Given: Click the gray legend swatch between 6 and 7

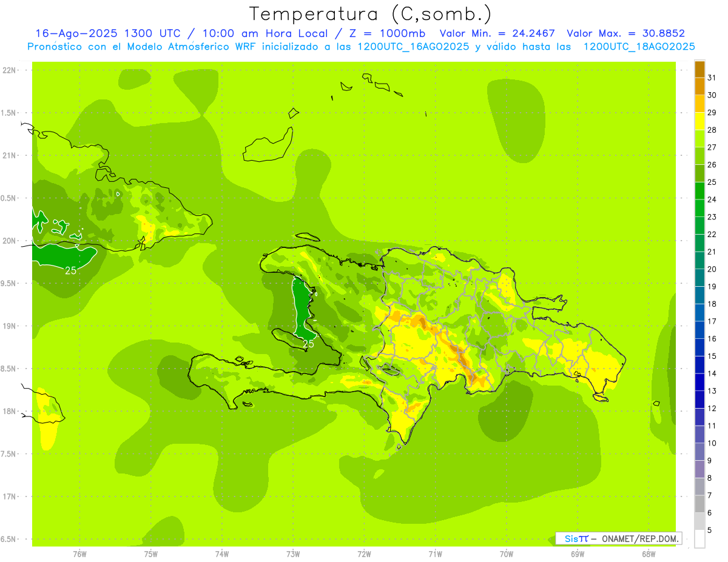Looking at the screenshot, I should 699,504.
